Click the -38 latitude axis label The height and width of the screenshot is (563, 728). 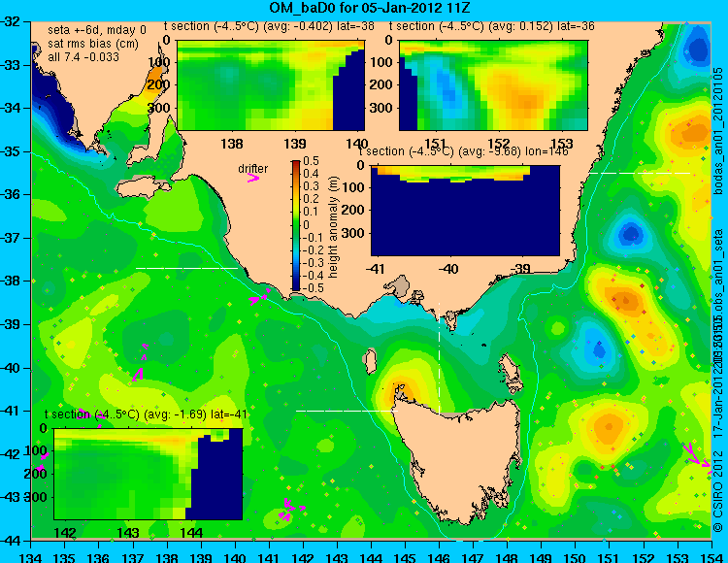12,281
